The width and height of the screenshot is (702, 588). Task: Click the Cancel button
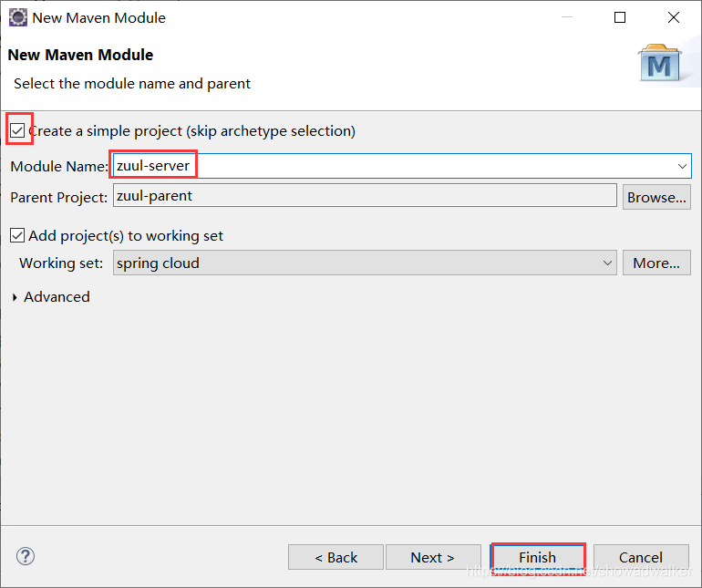(641, 557)
